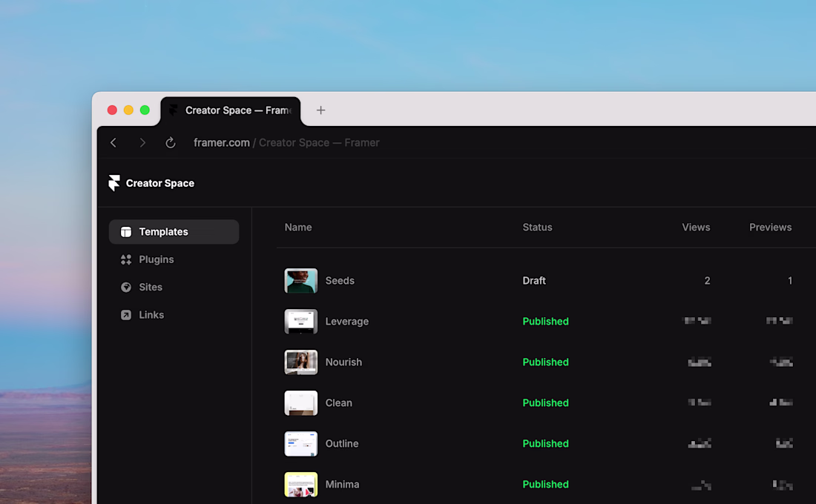Screen dimensions: 816x504
Task: Click the Published status for Clean
Action: pyautogui.click(x=545, y=403)
